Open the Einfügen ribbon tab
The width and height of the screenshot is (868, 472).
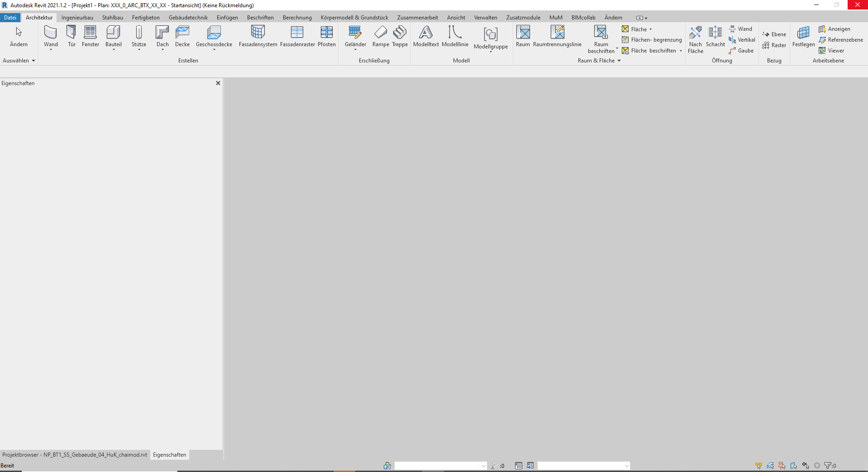coord(227,17)
